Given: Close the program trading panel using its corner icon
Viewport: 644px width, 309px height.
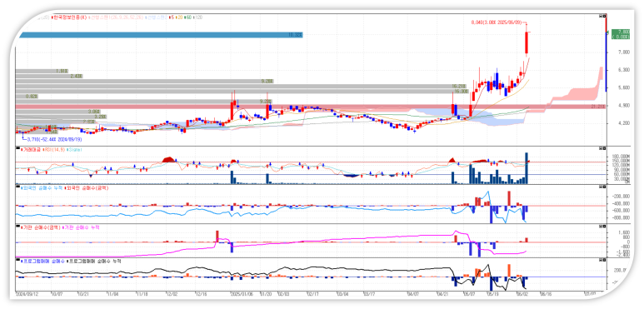Looking at the screenshot, I should click(x=604, y=260).
